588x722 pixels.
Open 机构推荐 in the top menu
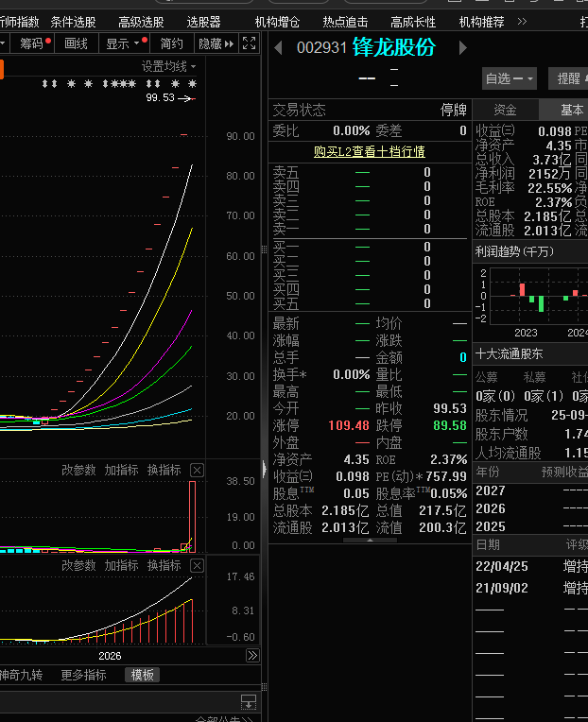(481, 22)
